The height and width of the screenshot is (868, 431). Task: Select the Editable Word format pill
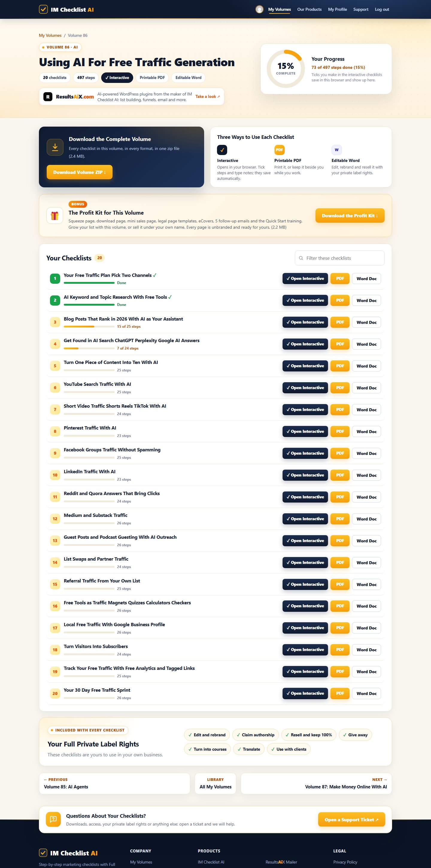click(x=188, y=78)
